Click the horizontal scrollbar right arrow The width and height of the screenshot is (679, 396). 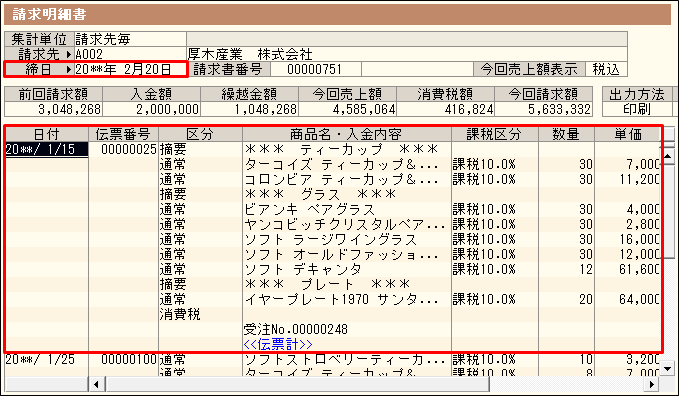click(x=651, y=384)
